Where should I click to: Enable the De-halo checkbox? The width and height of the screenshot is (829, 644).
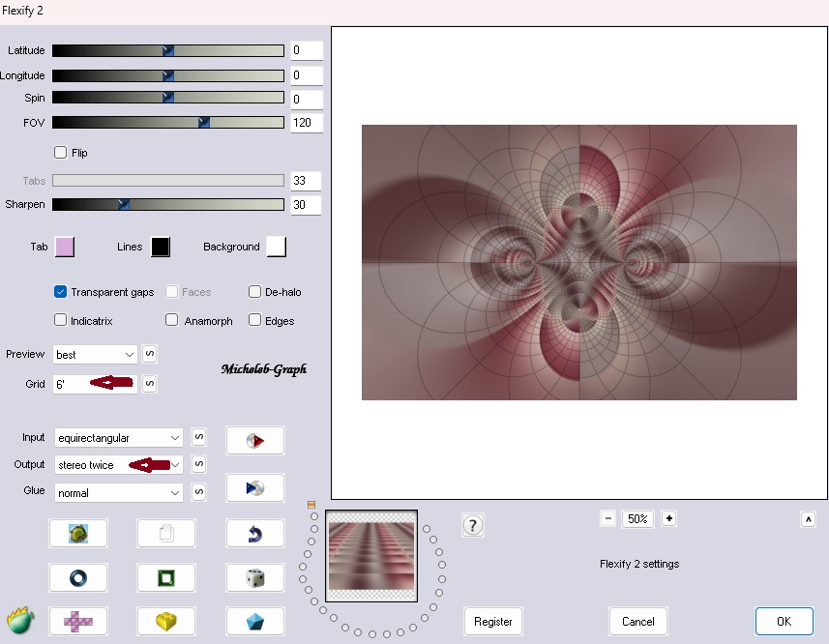tap(255, 292)
